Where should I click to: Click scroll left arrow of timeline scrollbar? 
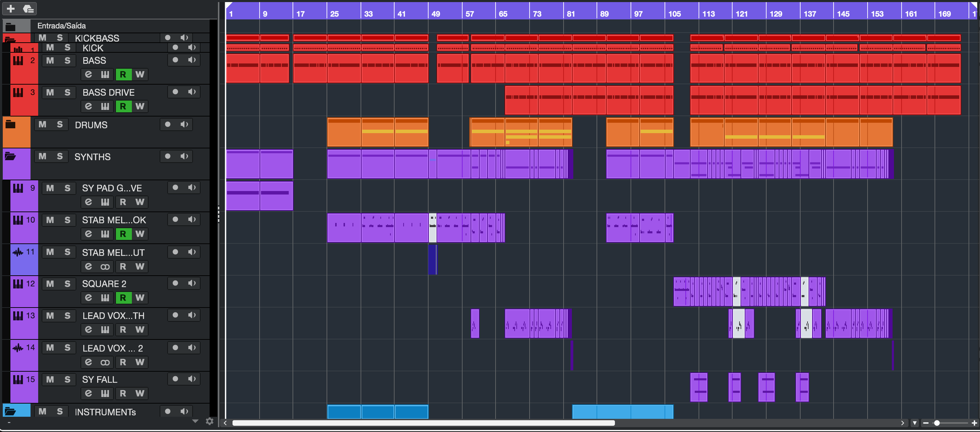tap(225, 423)
